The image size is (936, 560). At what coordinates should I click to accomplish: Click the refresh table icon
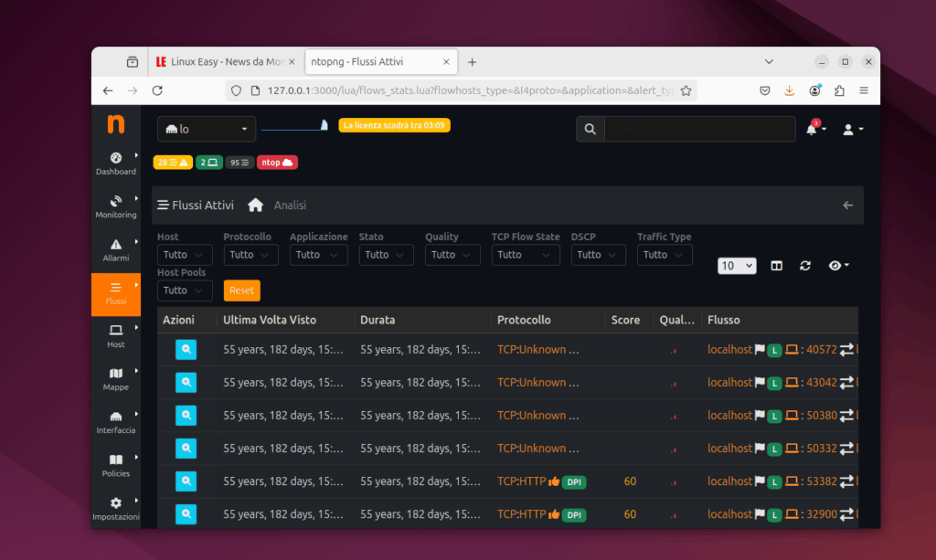tap(805, 266)
